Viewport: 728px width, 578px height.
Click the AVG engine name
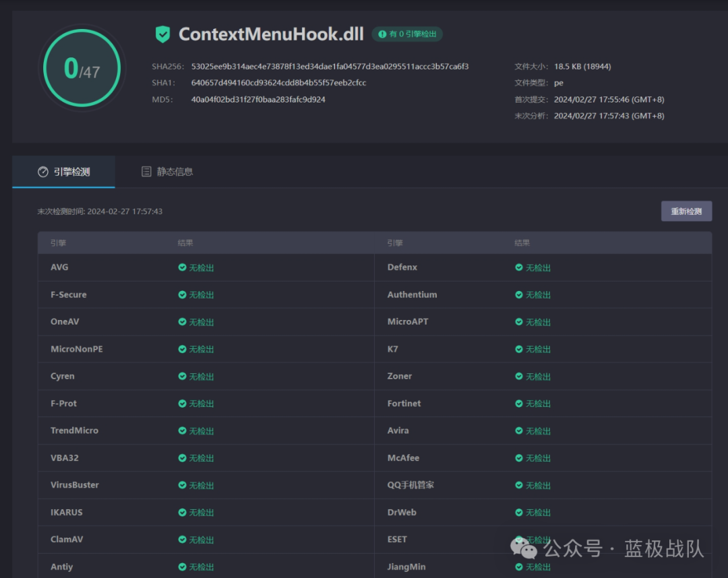pyautogui.click(x=59, y=267)
